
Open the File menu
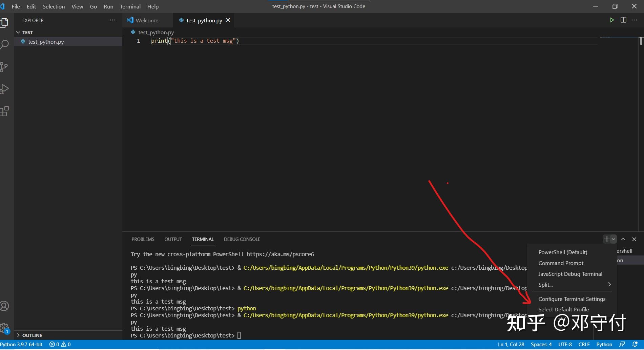click(x=16, y=6)
